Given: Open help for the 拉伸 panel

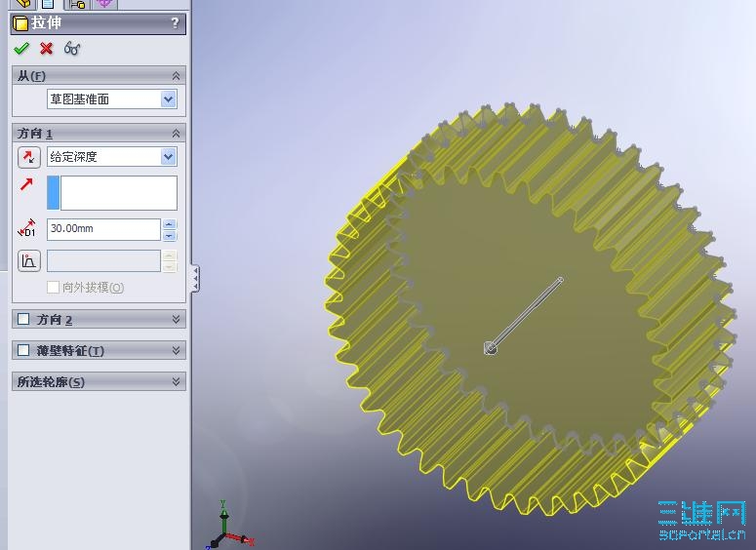Looking at the screenshot, I should tap(175, 23).
